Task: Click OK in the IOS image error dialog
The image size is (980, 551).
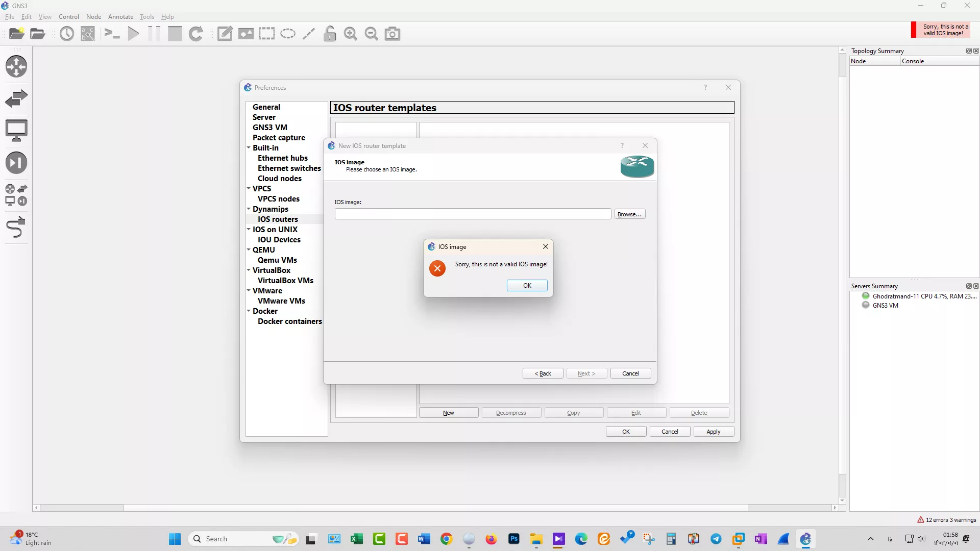Action: click(527, 286)
